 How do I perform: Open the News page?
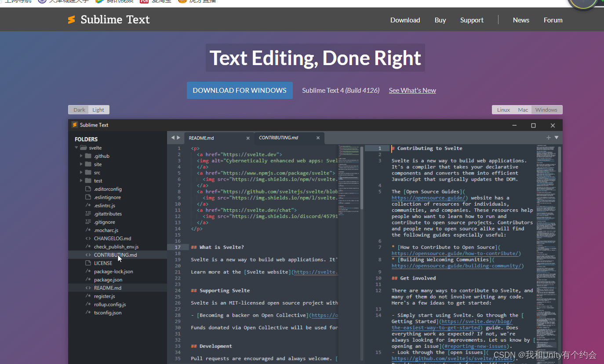pos(521,20)
